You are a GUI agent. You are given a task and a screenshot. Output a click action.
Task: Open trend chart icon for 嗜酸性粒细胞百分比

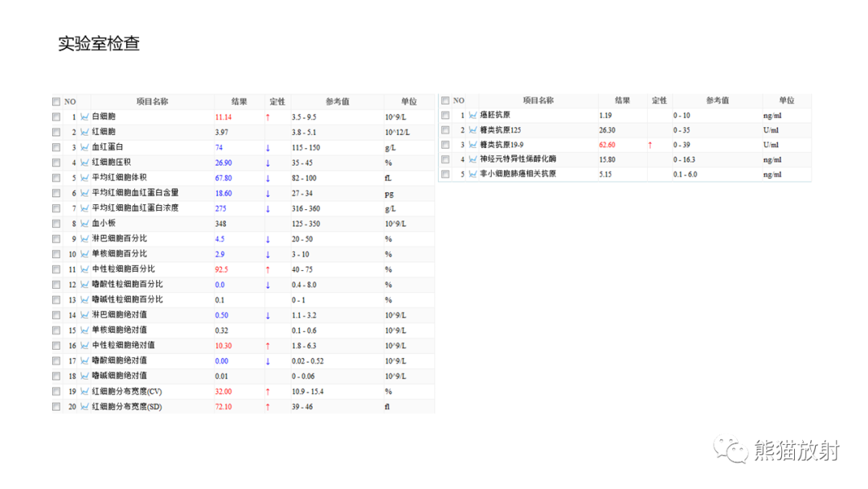click(x=84, y=284)
